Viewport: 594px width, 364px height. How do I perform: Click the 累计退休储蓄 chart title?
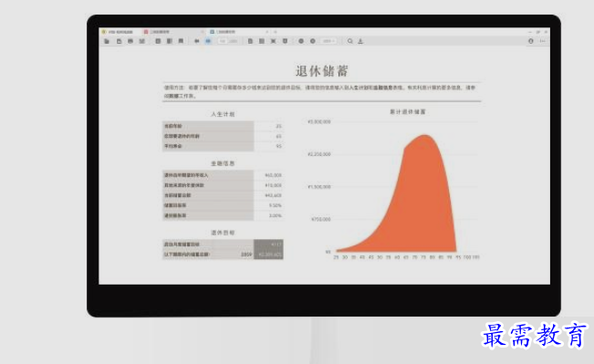tap(408, 111)
